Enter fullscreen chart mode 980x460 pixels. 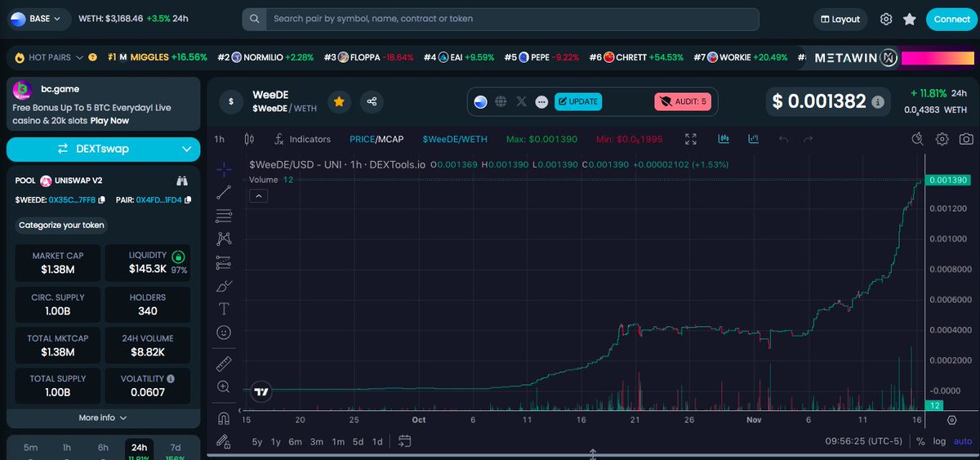[x=691, y=139]
